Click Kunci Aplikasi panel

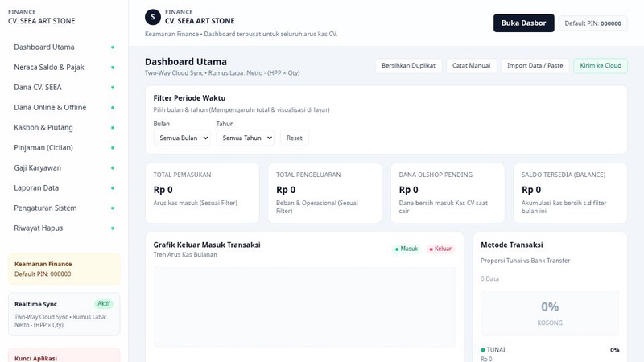point(64,356)
